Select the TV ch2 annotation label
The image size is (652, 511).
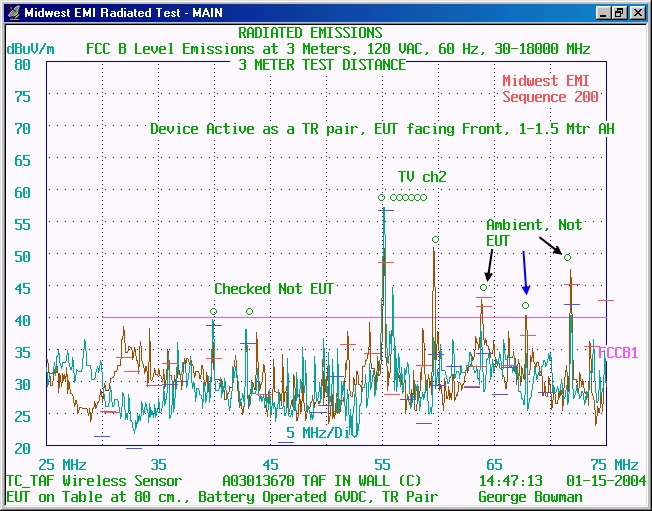421,177
